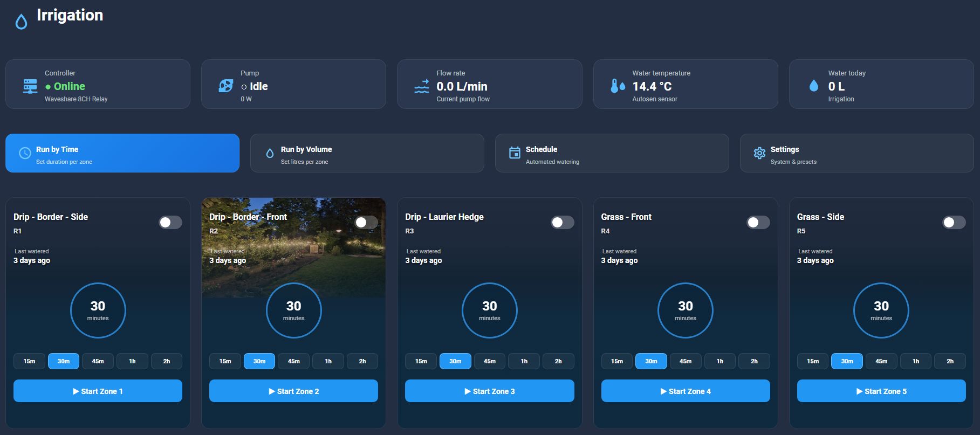Select the 30m preset for Grass - Front
This screenshot has height=435, width=980.
[x=651, y=361]
